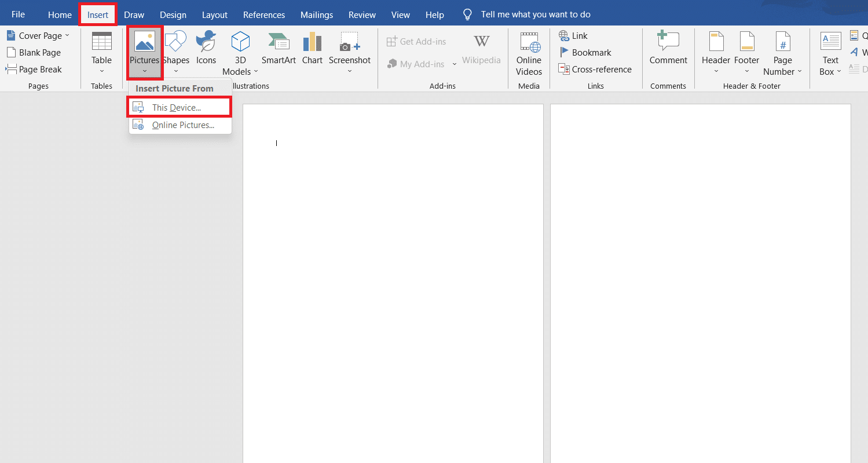The width and height of the screenshot is (868, 463).
Task: Open the File menu
Action: point(18,14)
